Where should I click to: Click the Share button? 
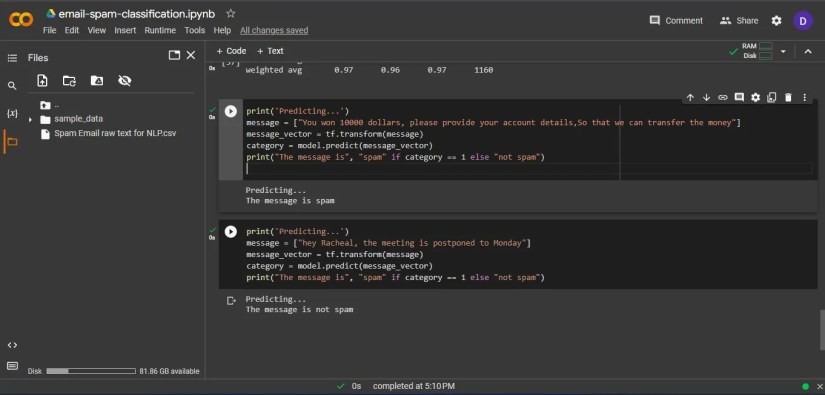739,21
